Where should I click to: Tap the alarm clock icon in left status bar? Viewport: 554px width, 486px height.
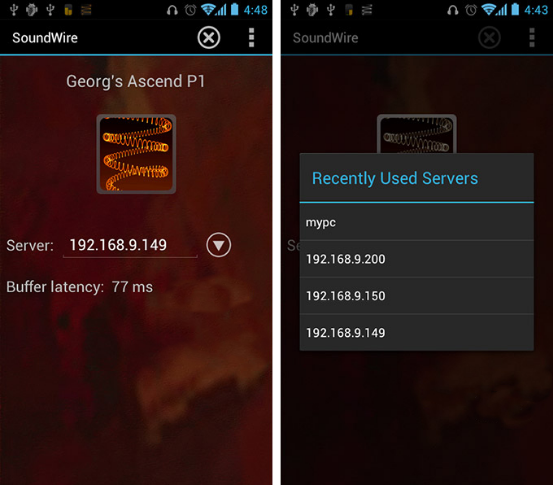click(x=190, y=10)
